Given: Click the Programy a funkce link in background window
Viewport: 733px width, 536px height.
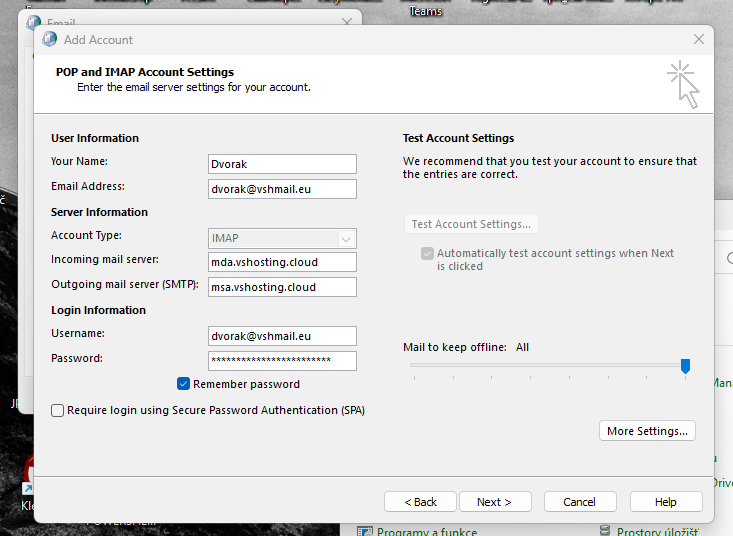Looking at the screenshot, I should 427,531.
